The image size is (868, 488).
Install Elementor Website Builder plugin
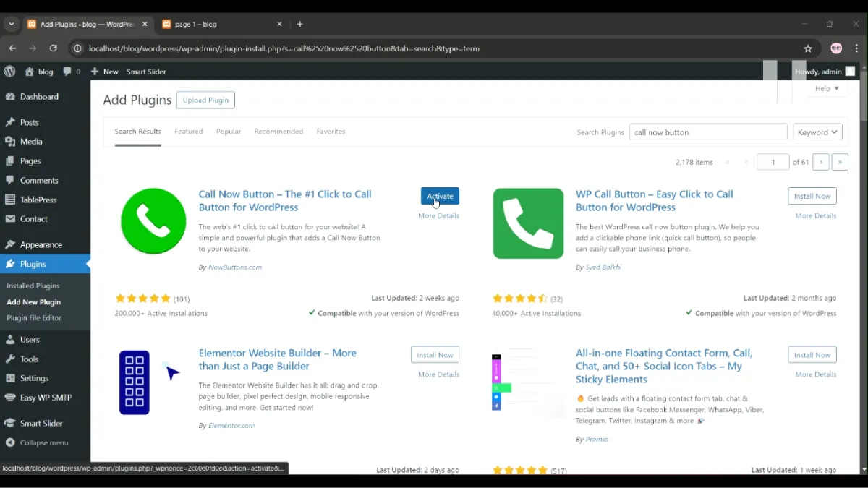click(x=435, y=355)
